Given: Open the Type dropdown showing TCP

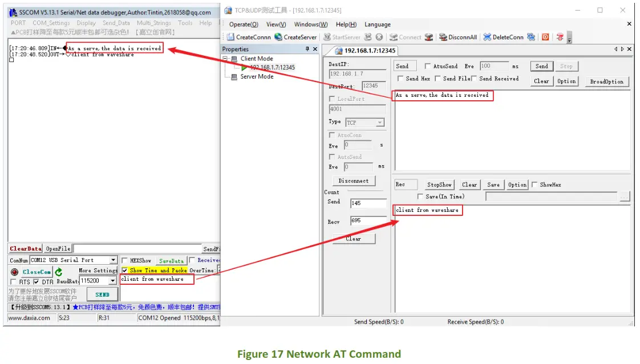Looking at the screenshot, I should point(364,122).
